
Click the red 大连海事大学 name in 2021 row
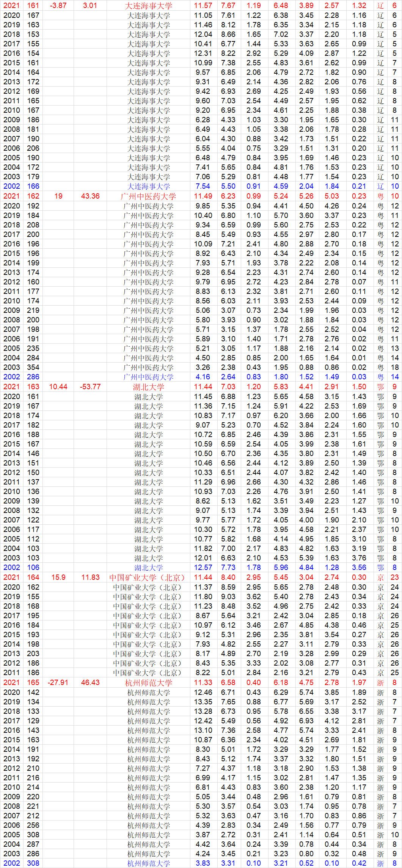(148, 6)
